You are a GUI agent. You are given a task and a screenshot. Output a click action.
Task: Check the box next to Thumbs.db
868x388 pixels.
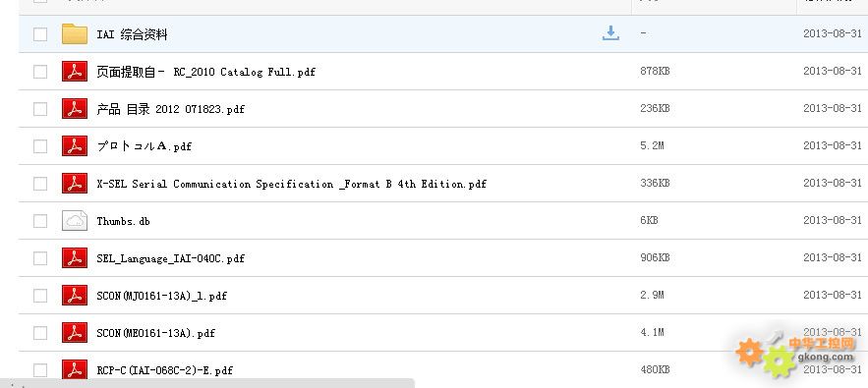coord(40,221)
